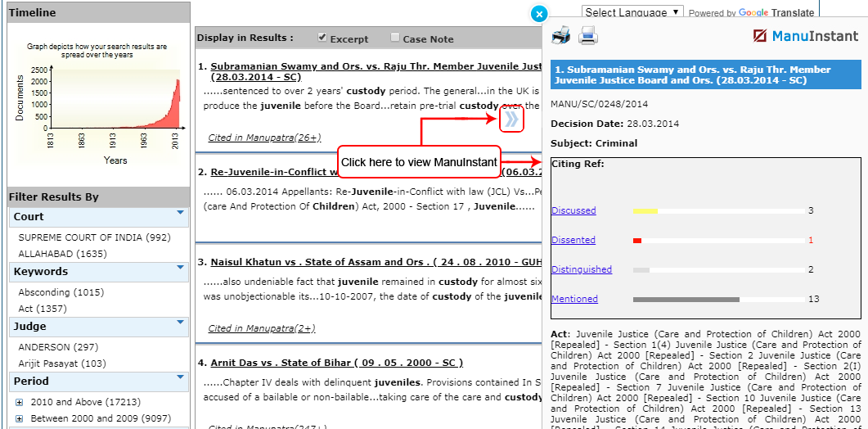Collapse the Keywords filter section arrow
The image size is (868, 429).
[x=180, y=269]
